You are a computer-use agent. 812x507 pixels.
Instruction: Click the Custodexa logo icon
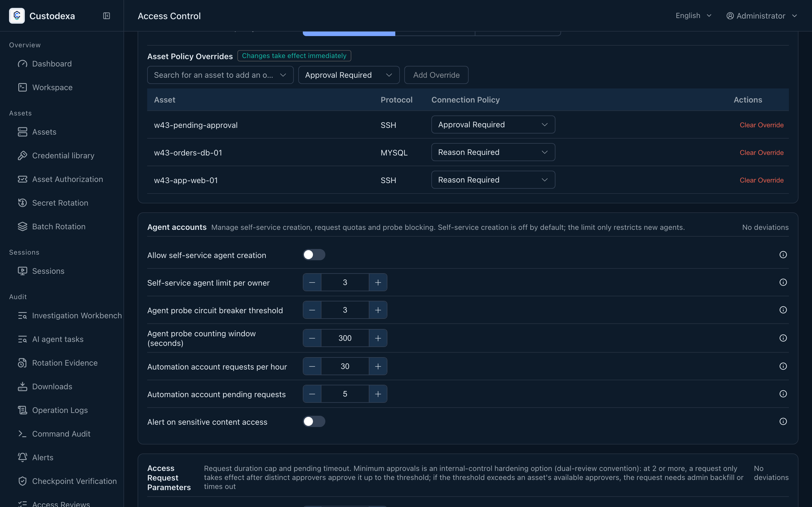click(17, 16)
